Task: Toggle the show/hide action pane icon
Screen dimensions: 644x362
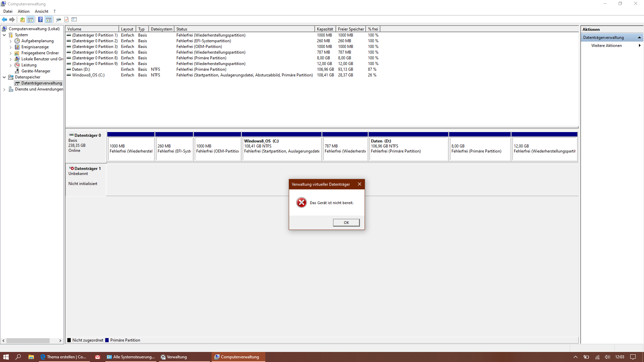Action: coord(49,19)
